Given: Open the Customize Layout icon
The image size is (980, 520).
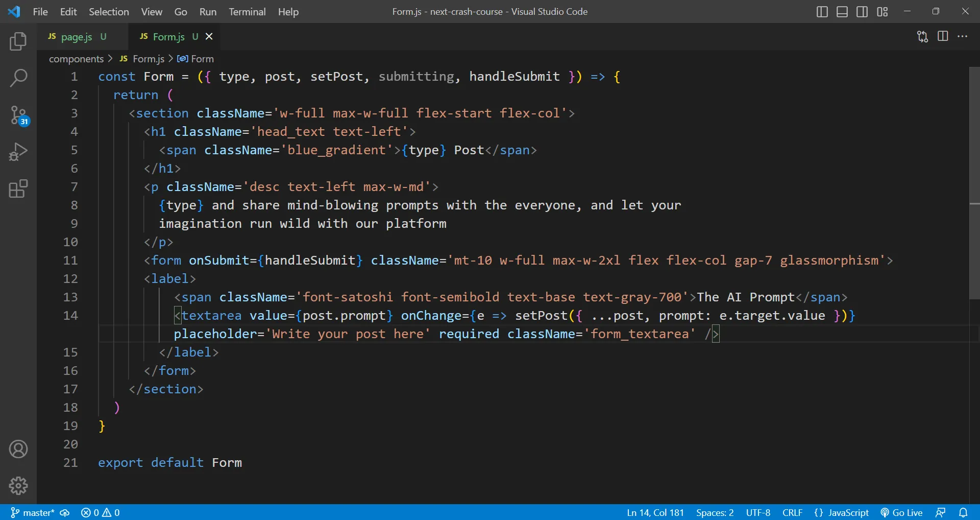Looking at the screenshot, I should click(883, 12).
